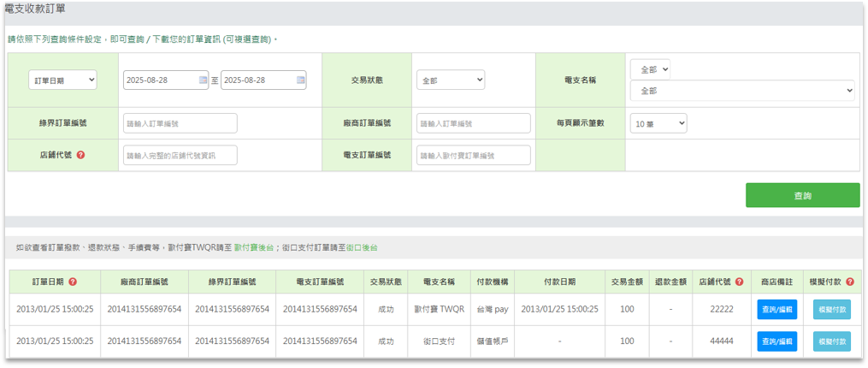Image resolution: width=868 pixels, height=368 pixels.
Task: Click help icon in 訂單日期 column header
Action: click(73, 282)
